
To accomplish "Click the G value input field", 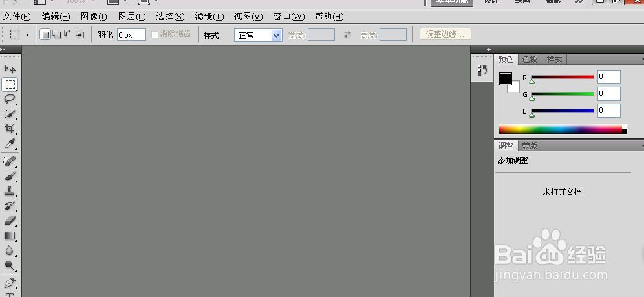I will [608, 94].
